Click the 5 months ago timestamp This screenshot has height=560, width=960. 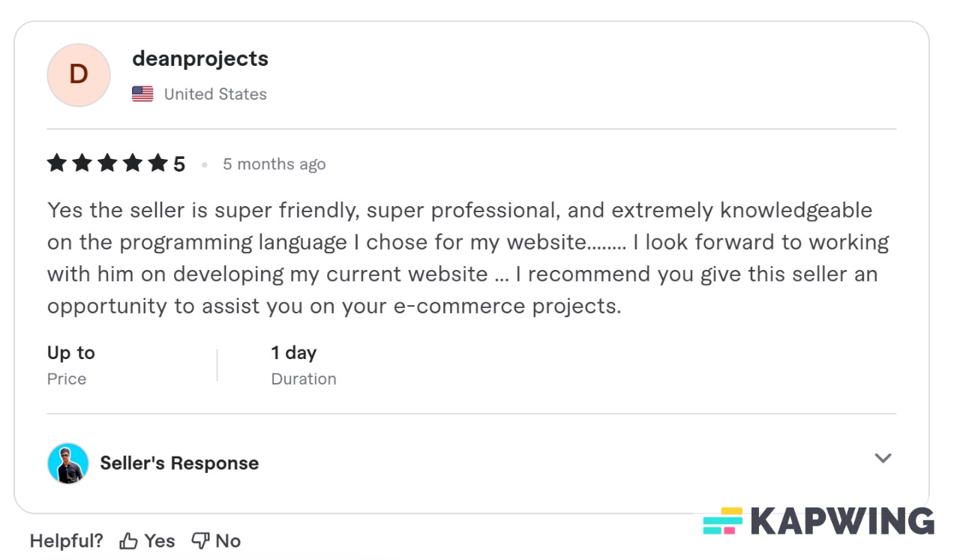point(274,163)
